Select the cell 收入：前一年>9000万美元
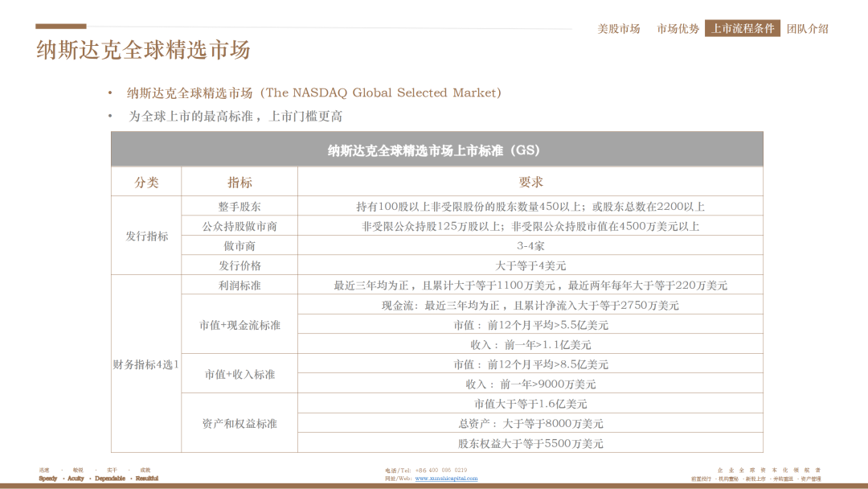The image size is (868, 489). pyautogui.click(x=530, y=384)
